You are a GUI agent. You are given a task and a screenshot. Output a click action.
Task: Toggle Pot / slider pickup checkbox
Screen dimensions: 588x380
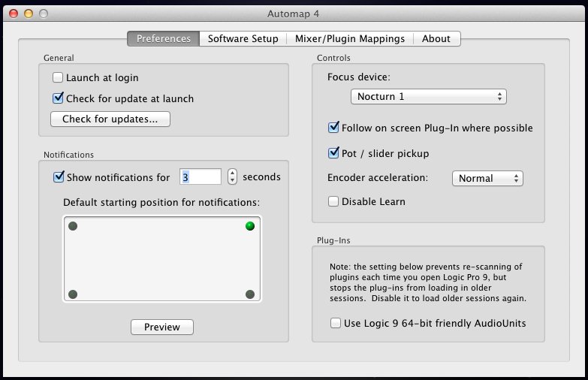[334, 153]
